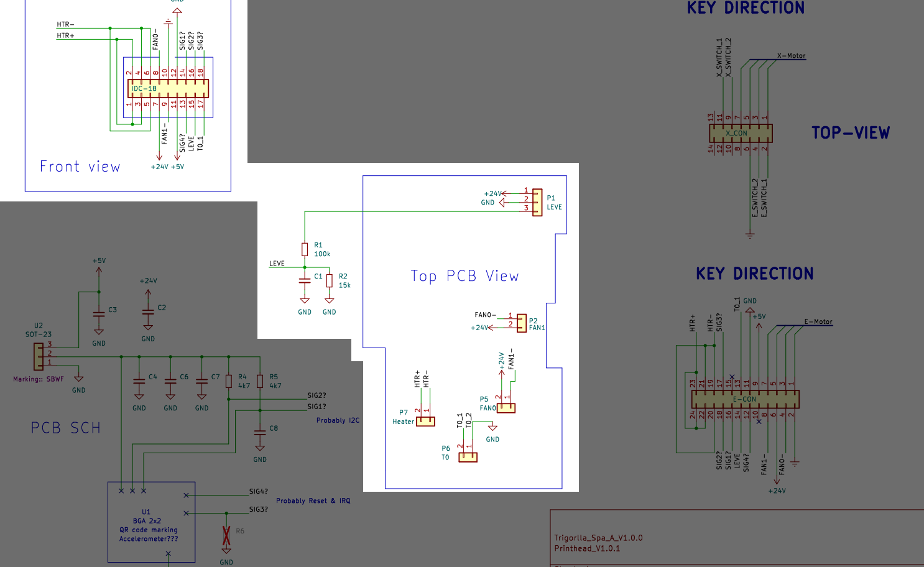This screenshot has width=924, height=567.
Task: Click the 'SIG2?' label near Probably I2C
Action: (x=316, y=395)
